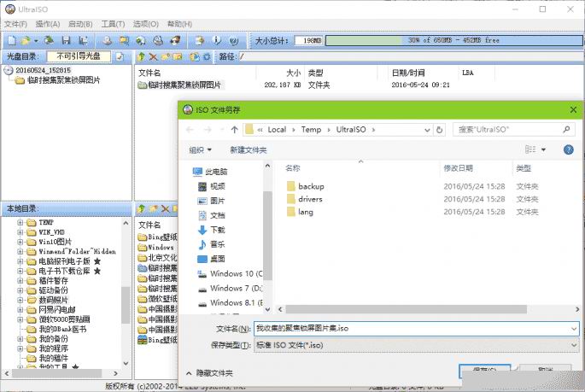Open the view options dropdown in the save dialog
Screen dimensions: 585x392
tap(543, 150)
